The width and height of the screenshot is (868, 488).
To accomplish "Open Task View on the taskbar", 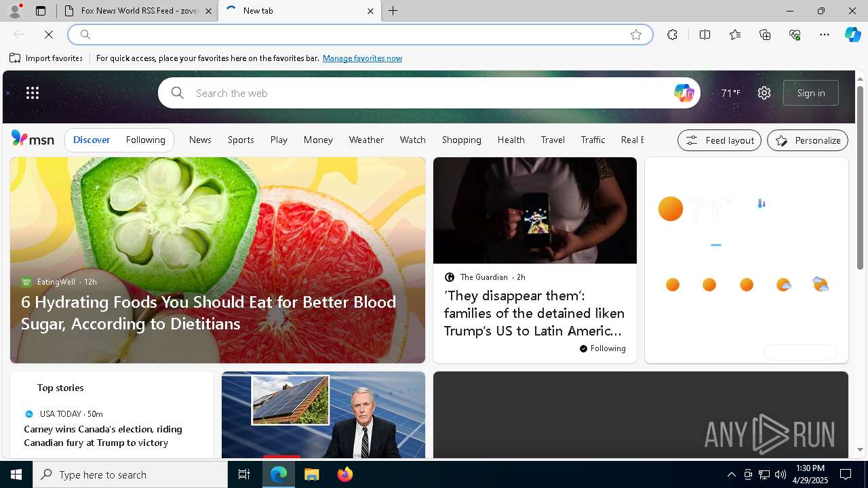I will 244,474.
